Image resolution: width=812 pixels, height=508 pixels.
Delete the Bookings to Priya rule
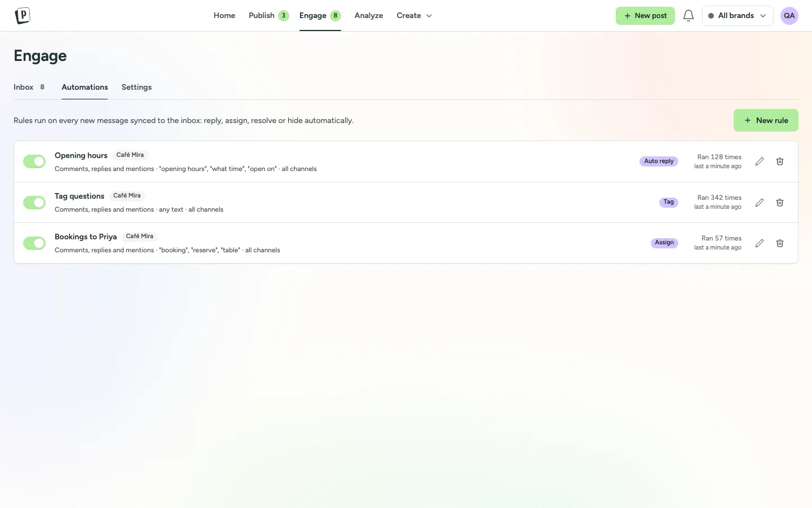click(x=780, y=243)
